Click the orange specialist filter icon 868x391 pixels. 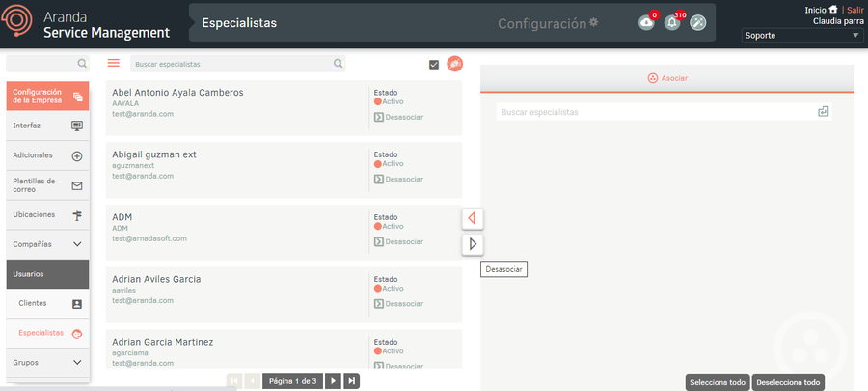454,64
